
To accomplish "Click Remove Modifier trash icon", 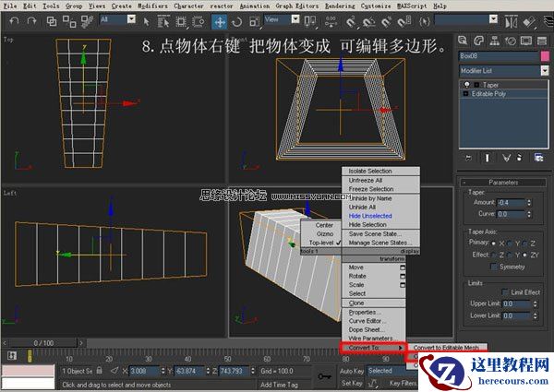I will coord(519,158).
